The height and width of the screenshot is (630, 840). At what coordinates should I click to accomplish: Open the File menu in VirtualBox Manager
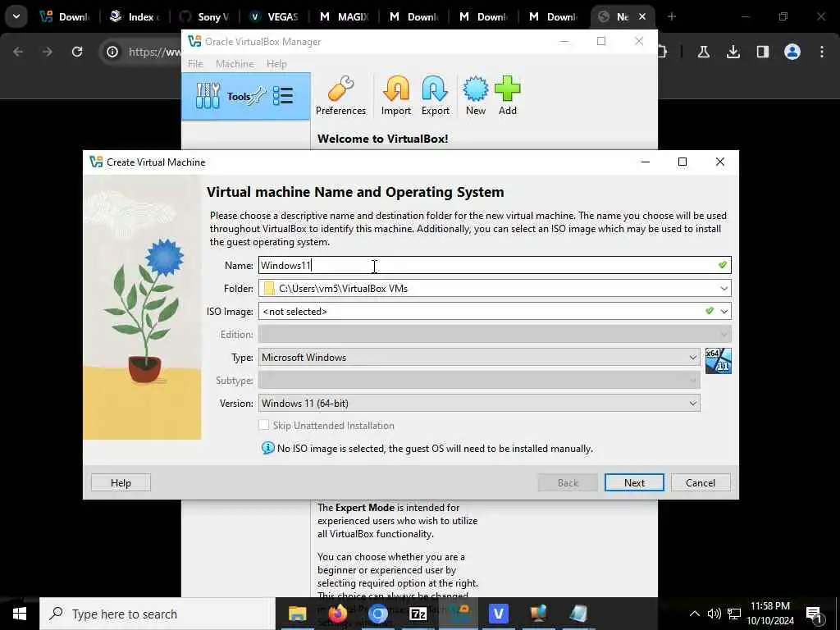[195, 64]
